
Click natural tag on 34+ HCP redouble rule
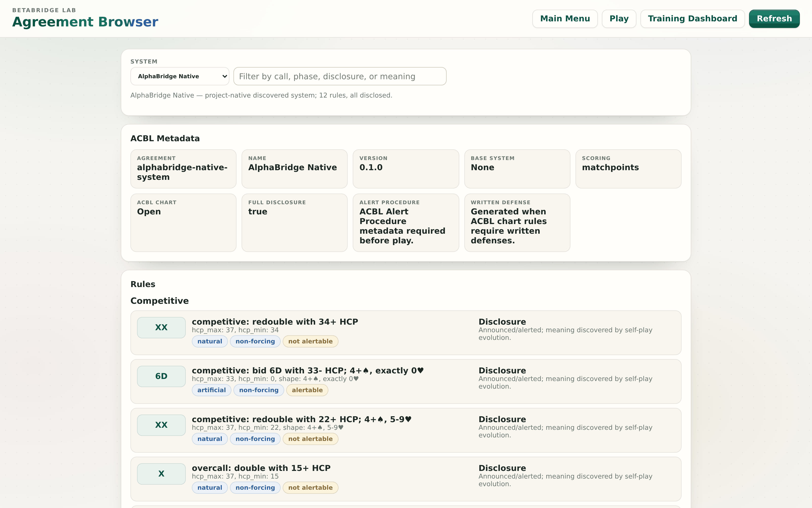pyautogui.click(x=210, y=341)
